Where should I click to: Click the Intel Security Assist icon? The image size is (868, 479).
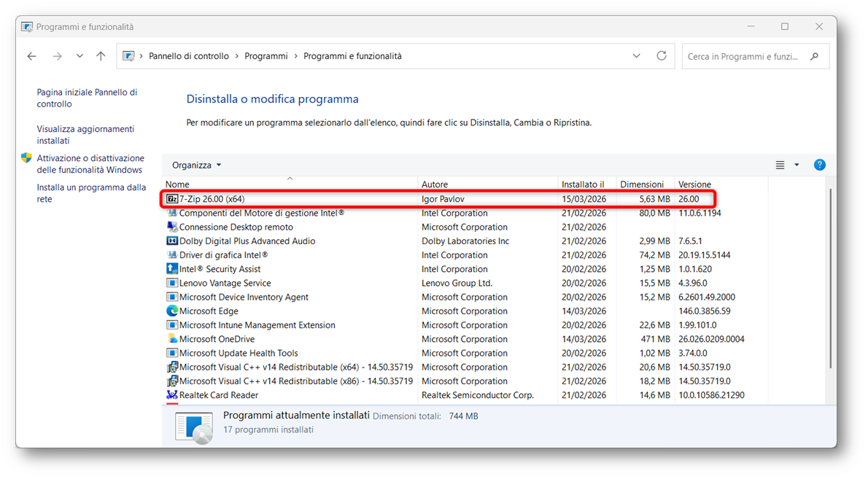172,269
